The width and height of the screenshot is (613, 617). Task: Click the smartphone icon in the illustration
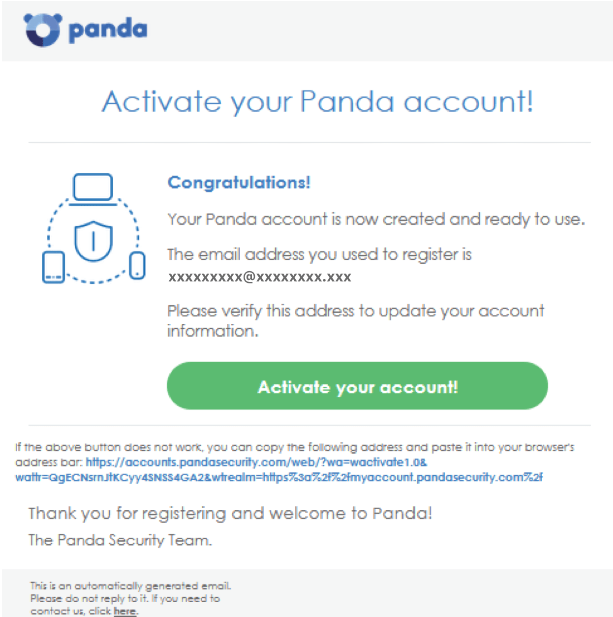click(x=137, y=266)
